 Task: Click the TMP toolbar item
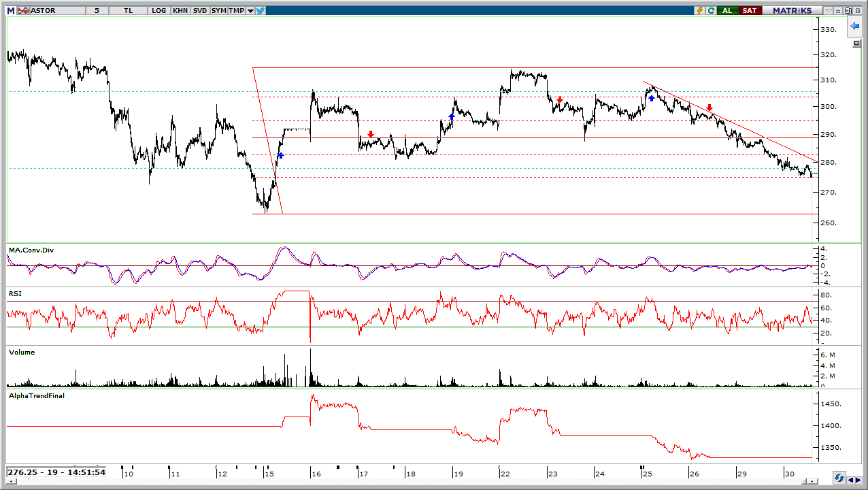[x=236, y=10]
